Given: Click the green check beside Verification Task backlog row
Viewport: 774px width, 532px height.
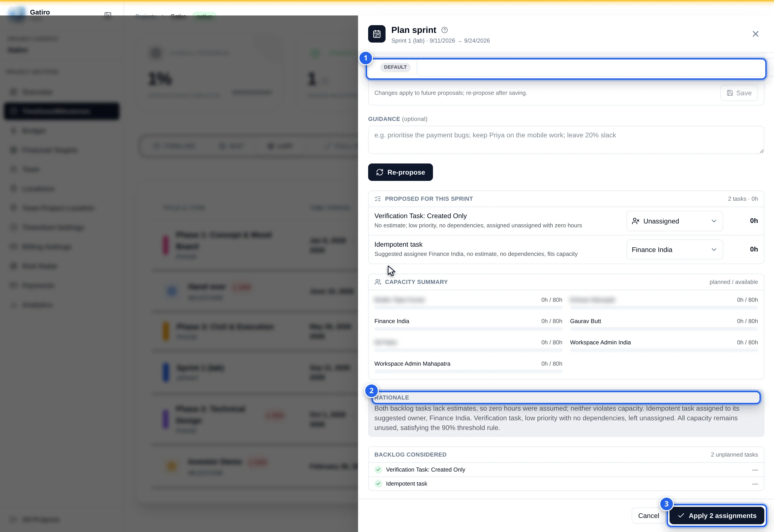Looking at the screenshot, I should 378,470.
